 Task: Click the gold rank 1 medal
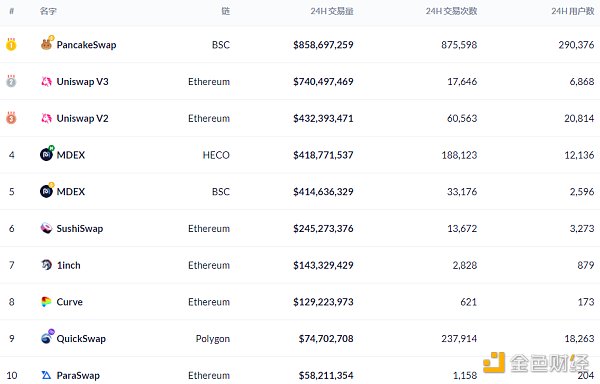tap(11, 44)
